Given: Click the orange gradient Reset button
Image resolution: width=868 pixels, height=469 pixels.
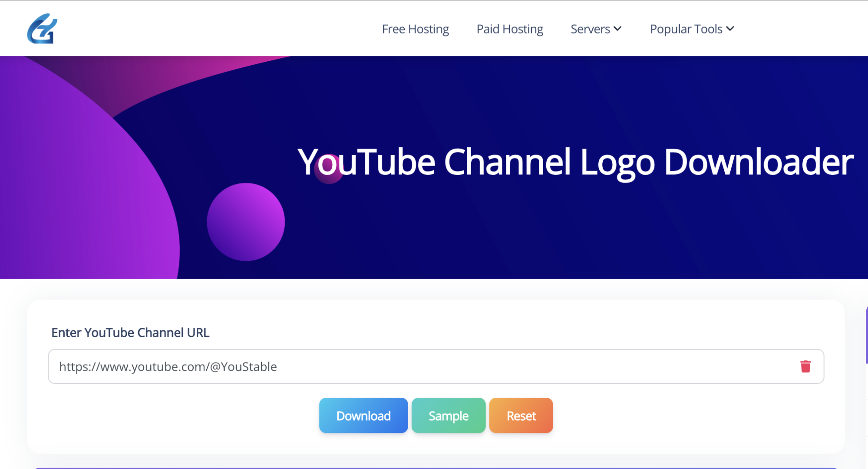Looking at the screenshot, I should coord(521,415).
